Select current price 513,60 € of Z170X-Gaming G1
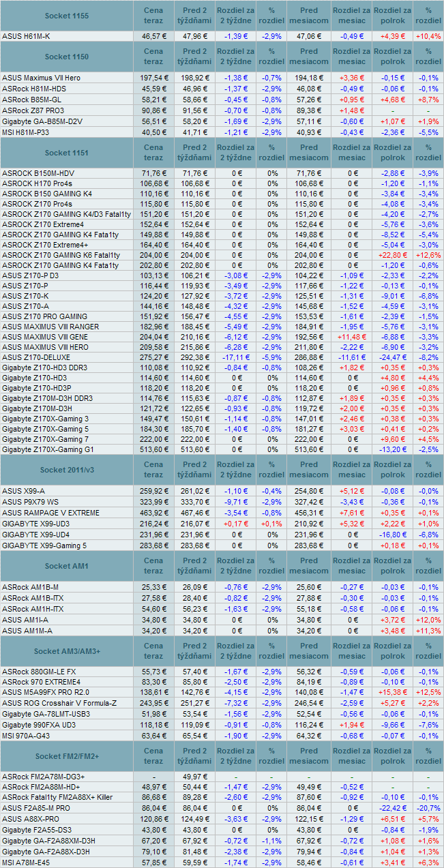This screenshot has width=444, height=868. tap(153, 449)
